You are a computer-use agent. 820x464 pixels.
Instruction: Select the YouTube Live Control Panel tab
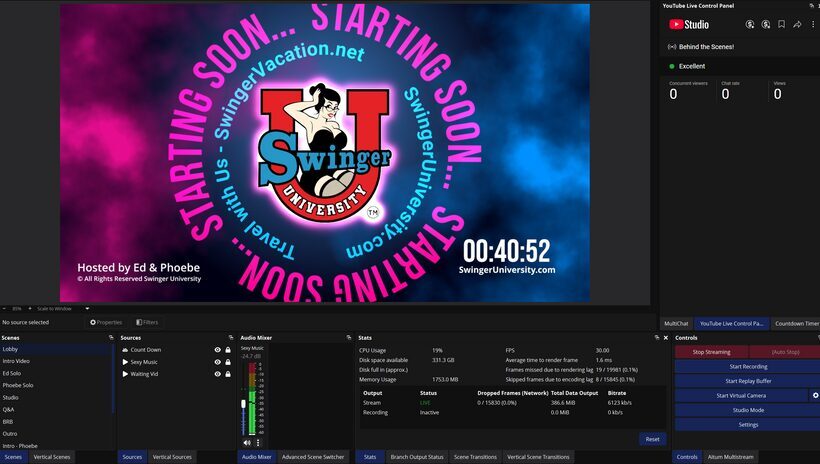click(732, 323)
